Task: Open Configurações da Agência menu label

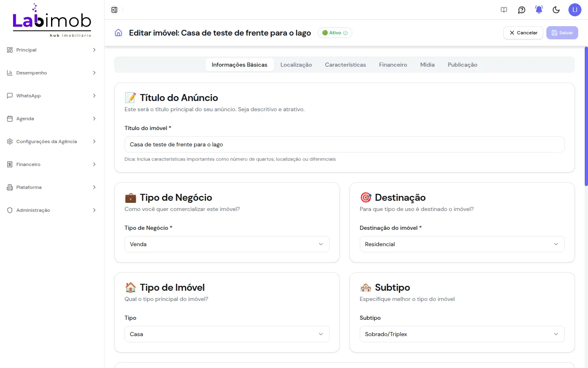Action: pos(47,141)
